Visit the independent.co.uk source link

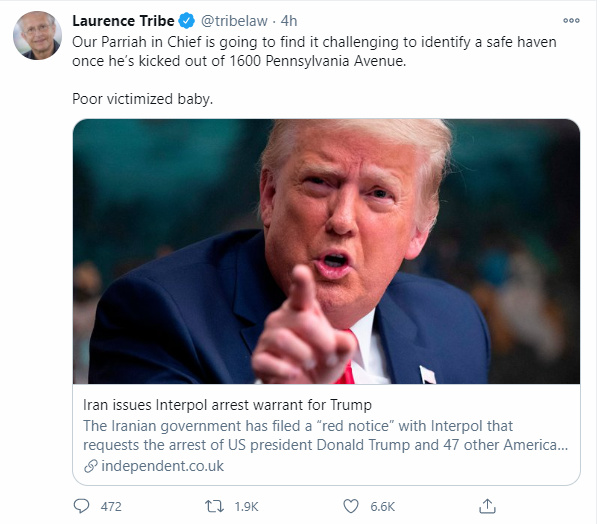[161, 466]
